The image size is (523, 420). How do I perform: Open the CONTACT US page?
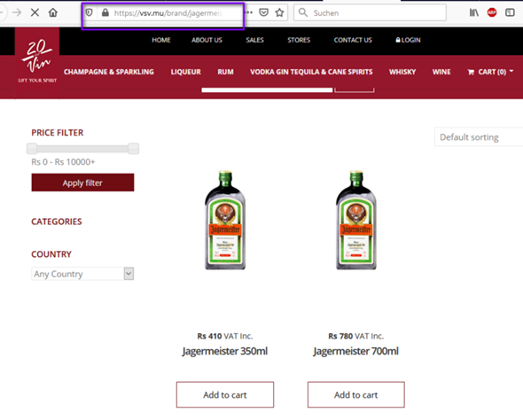(x=353, y=40)
